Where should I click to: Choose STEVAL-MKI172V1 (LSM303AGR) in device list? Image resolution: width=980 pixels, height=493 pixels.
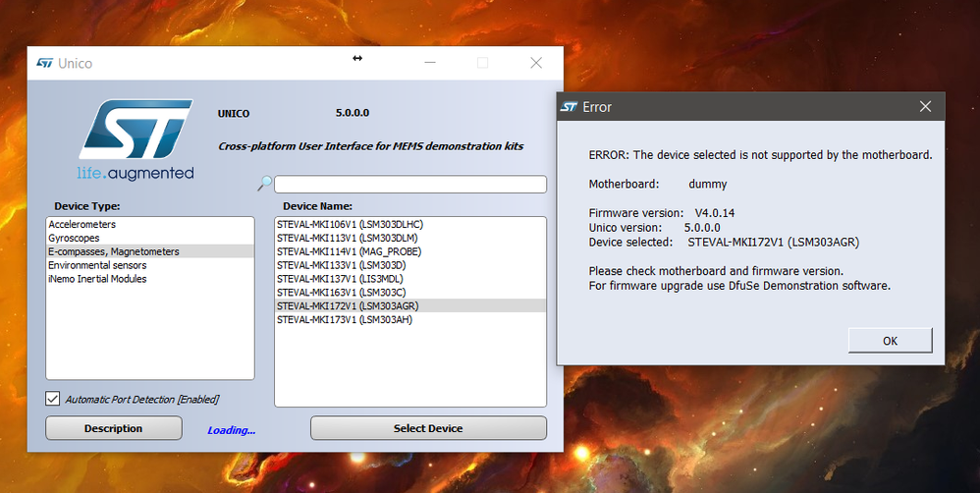point(410,306)
